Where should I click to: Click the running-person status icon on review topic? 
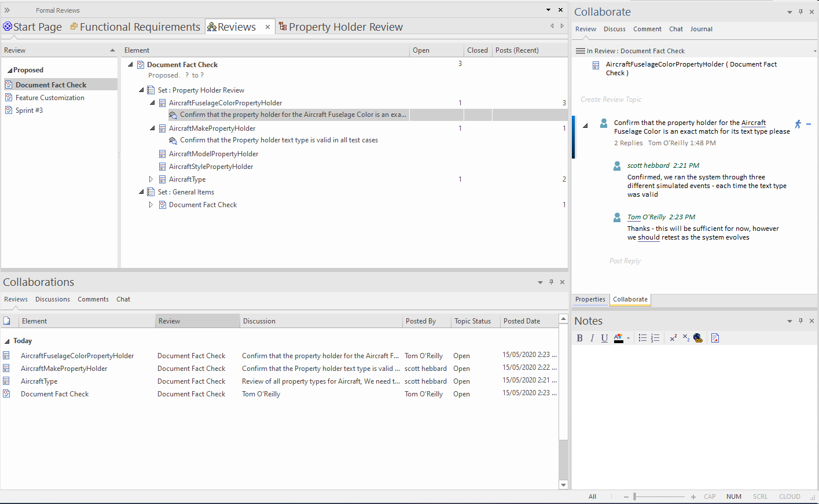pyautogui.click(x=798, y=124)
